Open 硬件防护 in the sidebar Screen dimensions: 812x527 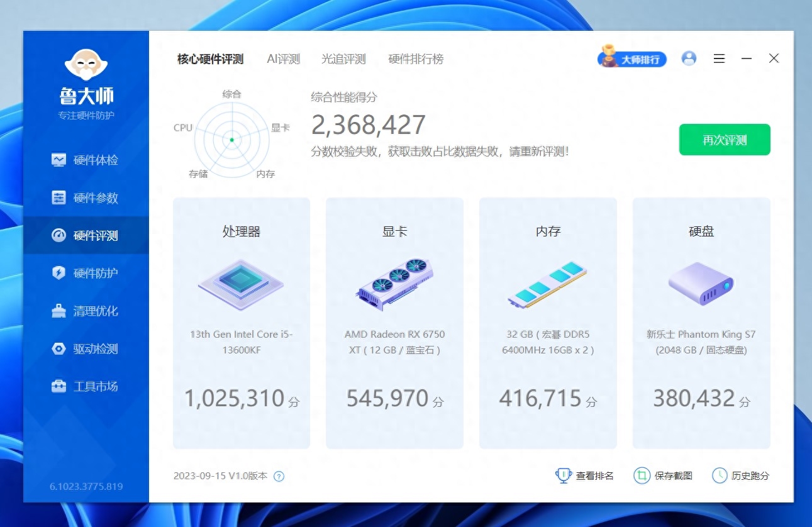click(86, 273)
